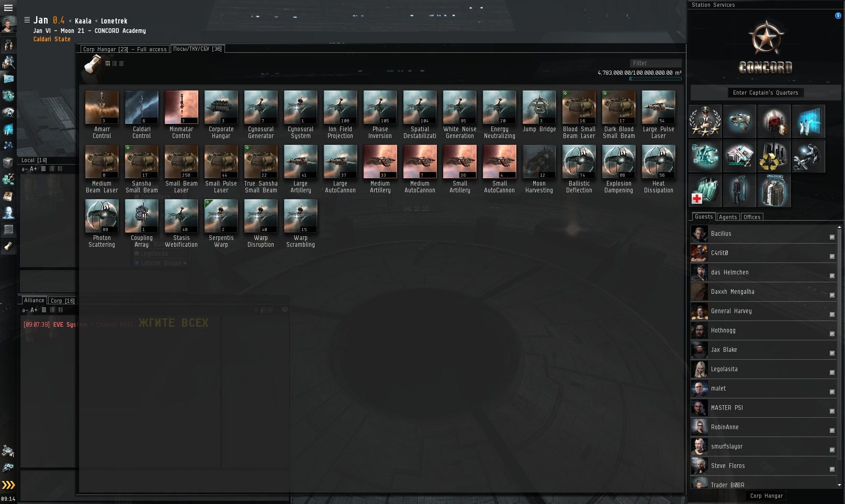
Task: Select guest Legolasita in the list
Action: point(763,369)
